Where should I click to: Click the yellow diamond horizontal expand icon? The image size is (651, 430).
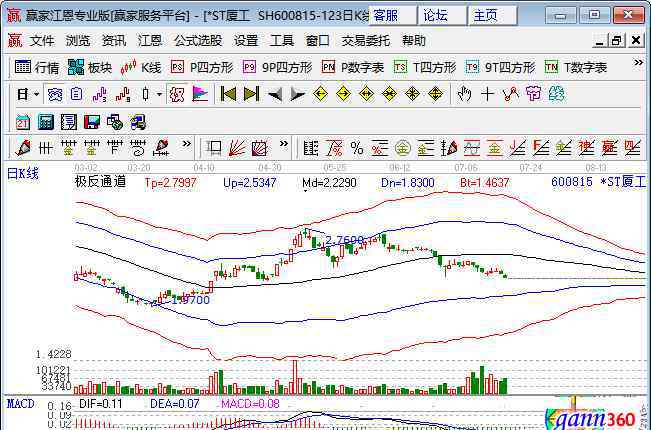(366, 95)
